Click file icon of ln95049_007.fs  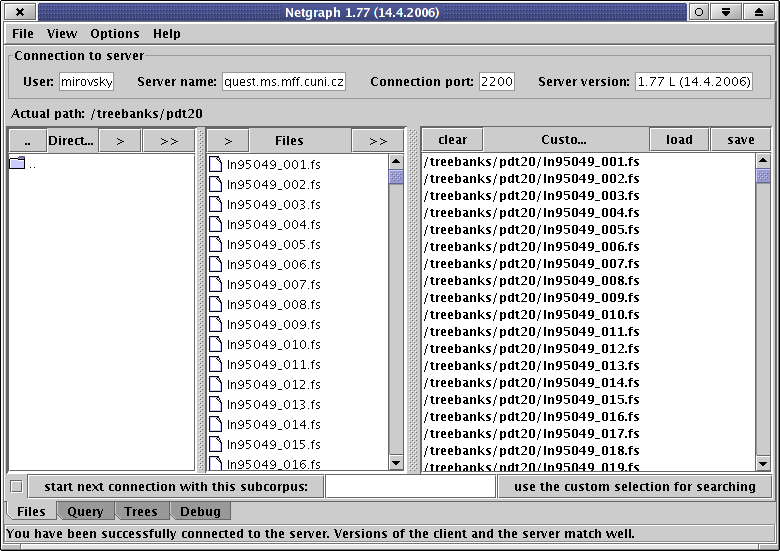pos(215,283)
